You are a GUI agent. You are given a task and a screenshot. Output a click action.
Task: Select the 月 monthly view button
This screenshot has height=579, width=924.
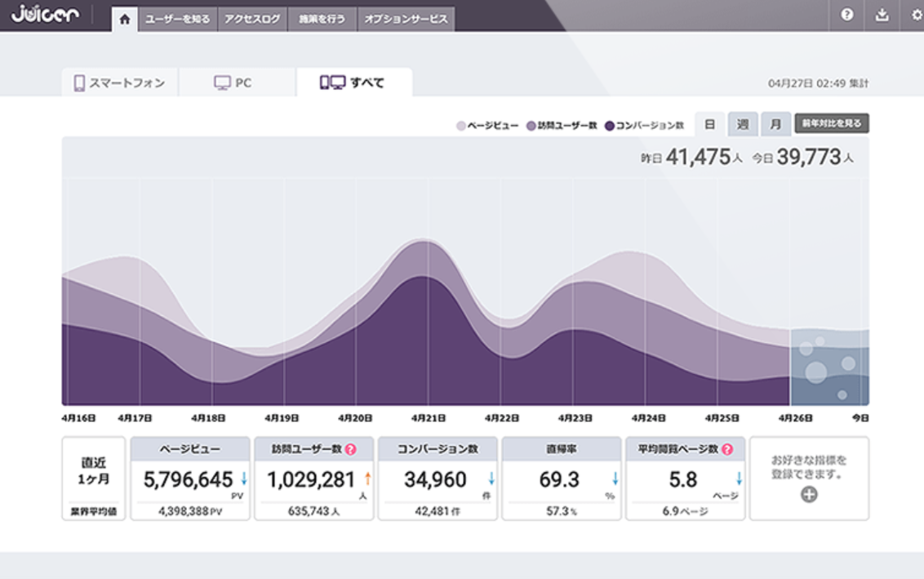[775, 124]
